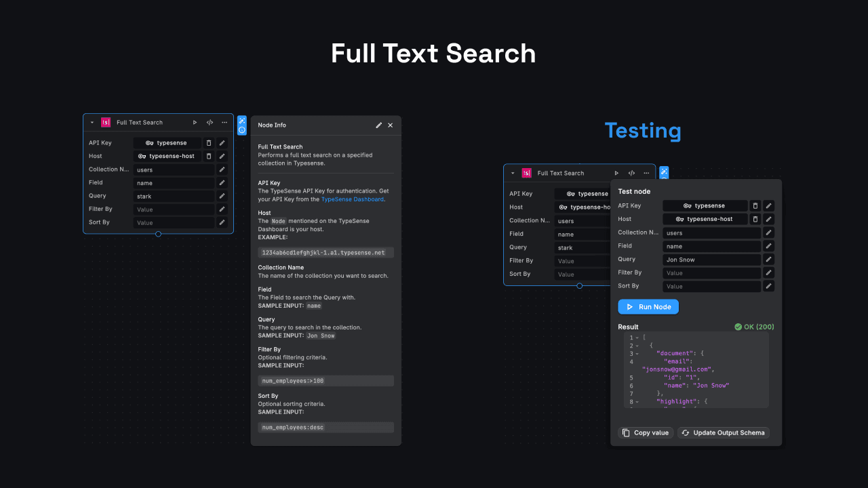Image resolution: width=868 pixels, height=488 pixels.
Task: Edit Sort By in the Test node panel
Action: 768,286
